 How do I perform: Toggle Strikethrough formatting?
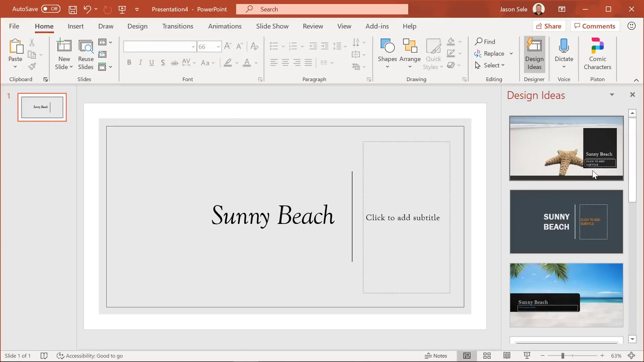pos(174,63)
